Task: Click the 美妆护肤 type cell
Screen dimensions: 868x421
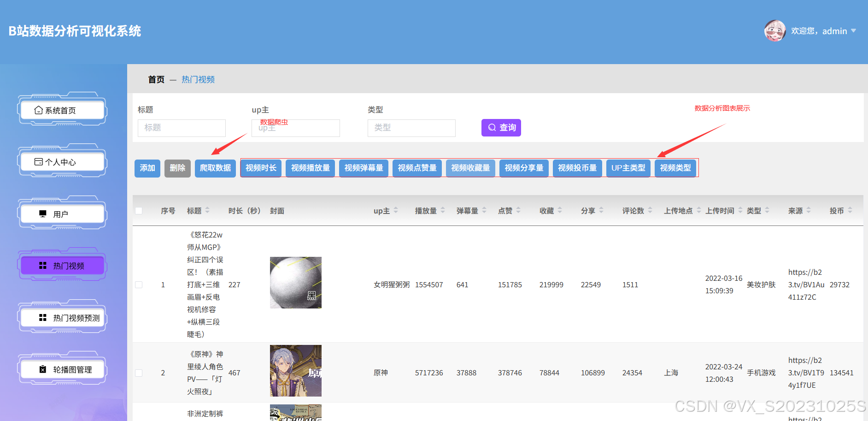Action: (x=761, y=285)
